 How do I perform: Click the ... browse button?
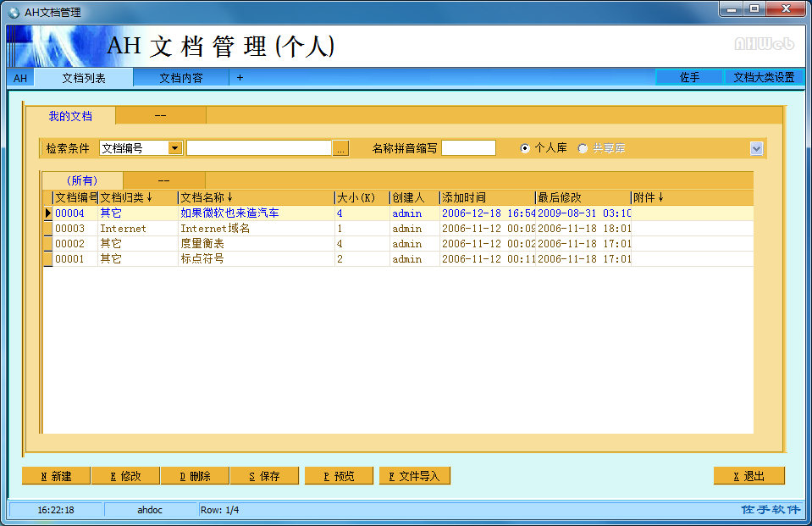(340, 148)
